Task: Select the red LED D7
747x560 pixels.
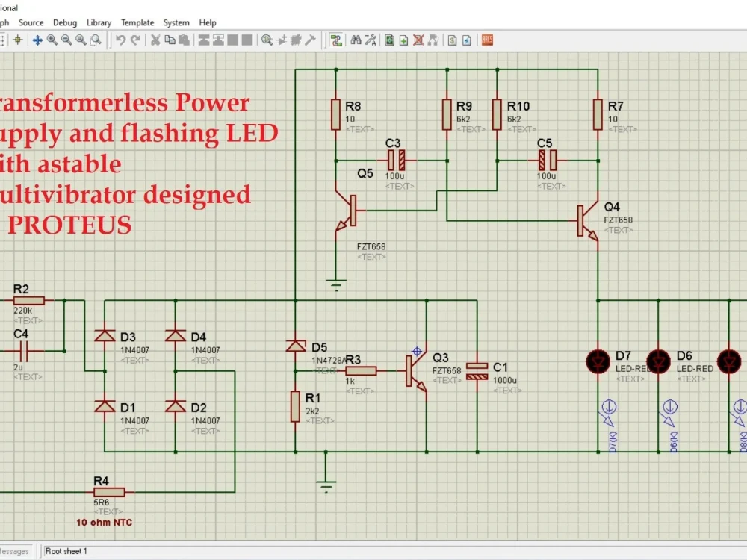Action: pos(598,361)
